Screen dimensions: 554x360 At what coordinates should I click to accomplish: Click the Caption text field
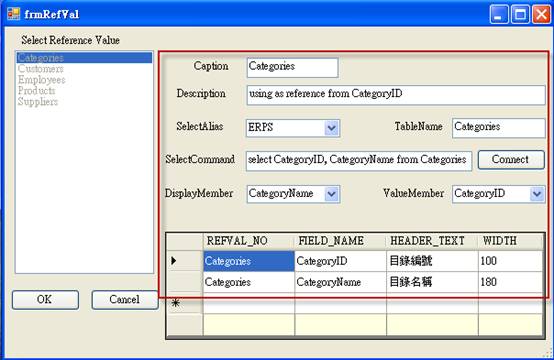292,67
